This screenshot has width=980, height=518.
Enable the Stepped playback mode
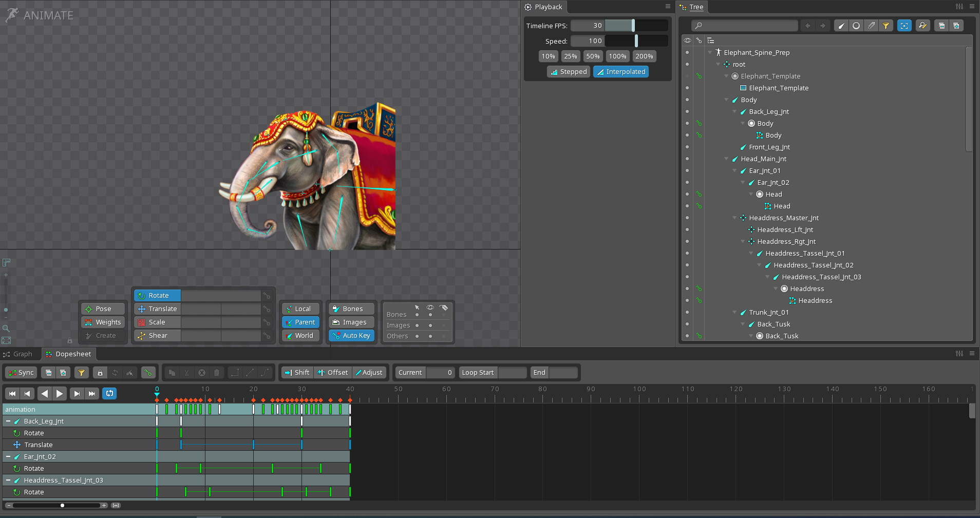pyautogui.click(x=568, y=71)
